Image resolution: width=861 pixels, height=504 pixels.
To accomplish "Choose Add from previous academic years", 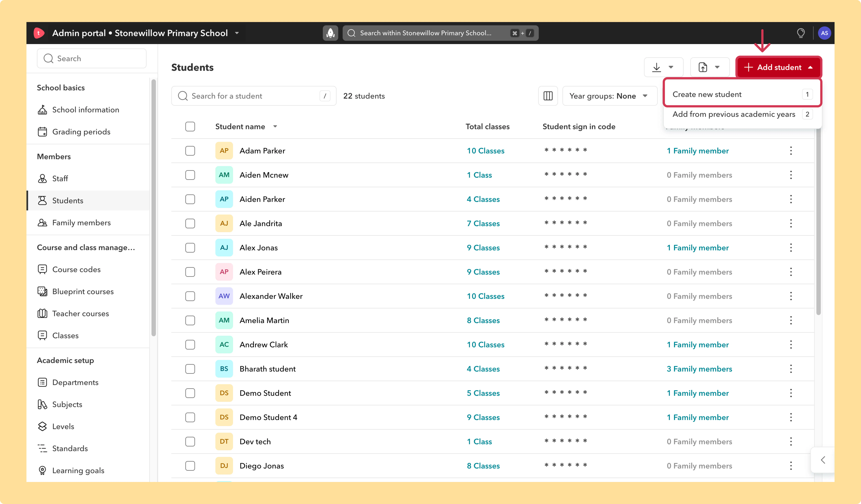I will [742, 114].
